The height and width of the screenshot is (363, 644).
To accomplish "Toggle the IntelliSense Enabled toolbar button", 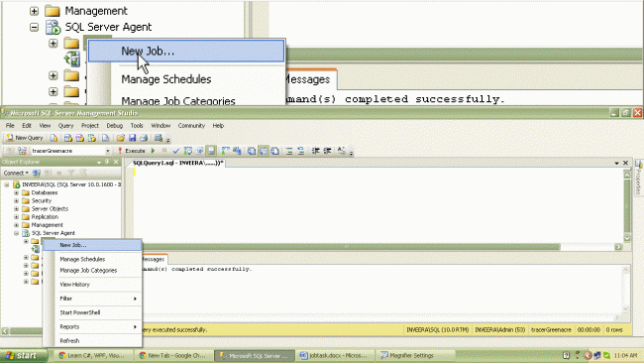I will click(x=211, y=151).
